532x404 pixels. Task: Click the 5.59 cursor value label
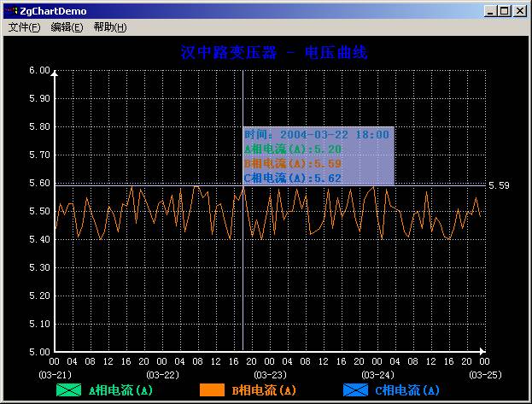pyautogui.click(x=499, y=185)
